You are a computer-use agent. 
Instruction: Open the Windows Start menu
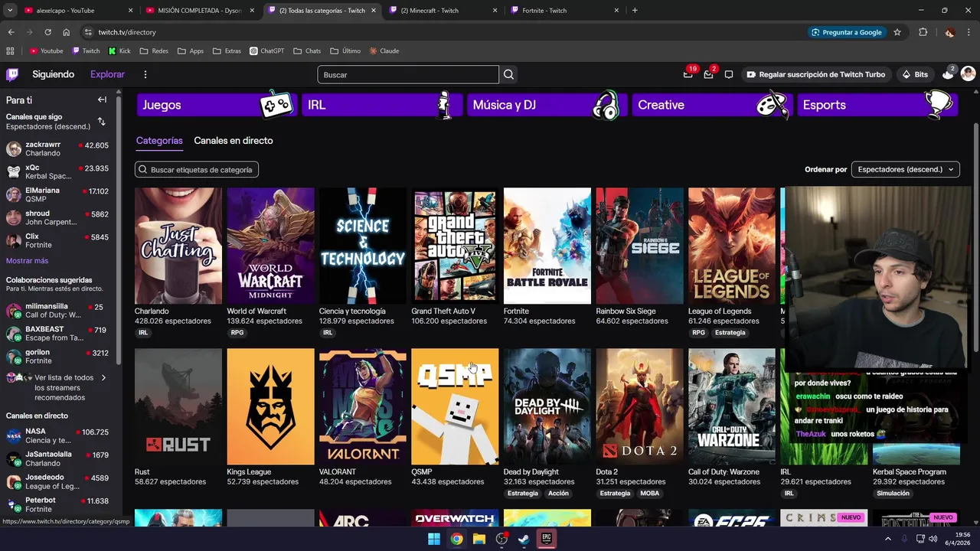click(x=433, y=539)
